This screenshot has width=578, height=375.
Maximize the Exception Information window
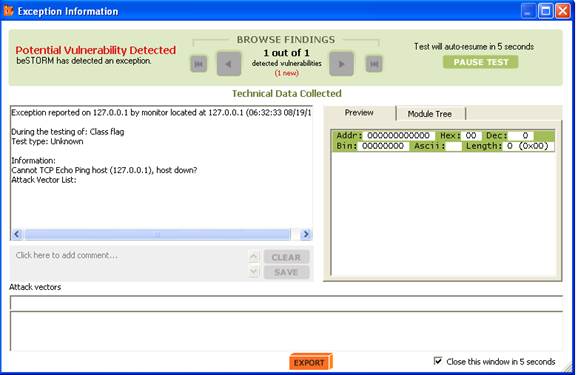pos(546,11)
